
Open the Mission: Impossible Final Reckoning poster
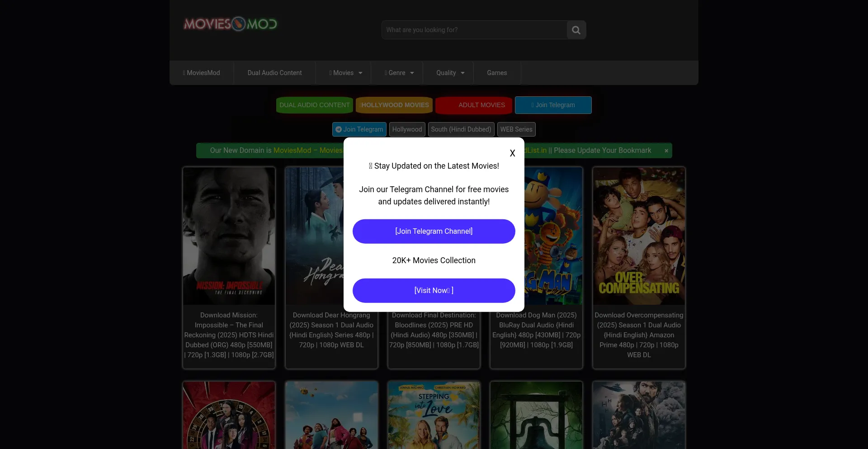(229, 236)
